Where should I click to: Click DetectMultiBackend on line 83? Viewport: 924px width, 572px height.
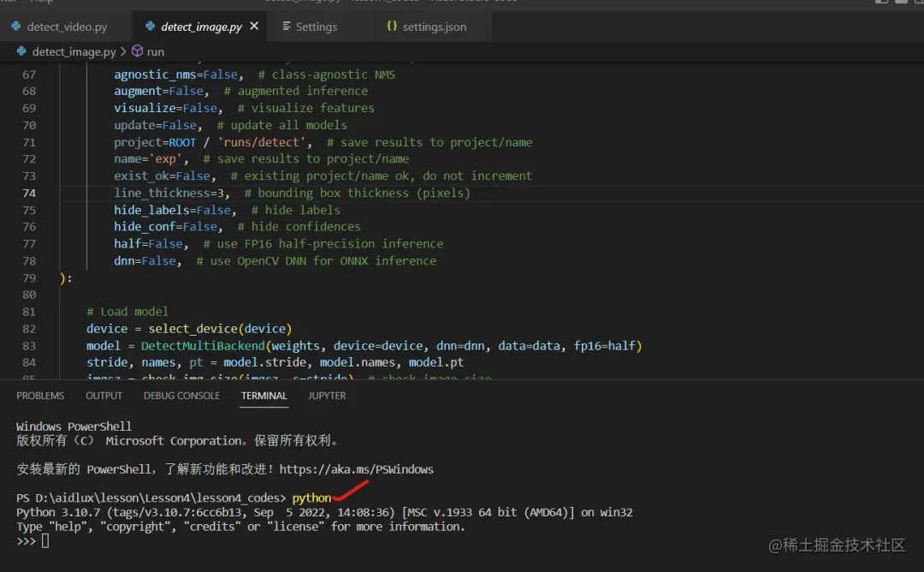point(203,346)
